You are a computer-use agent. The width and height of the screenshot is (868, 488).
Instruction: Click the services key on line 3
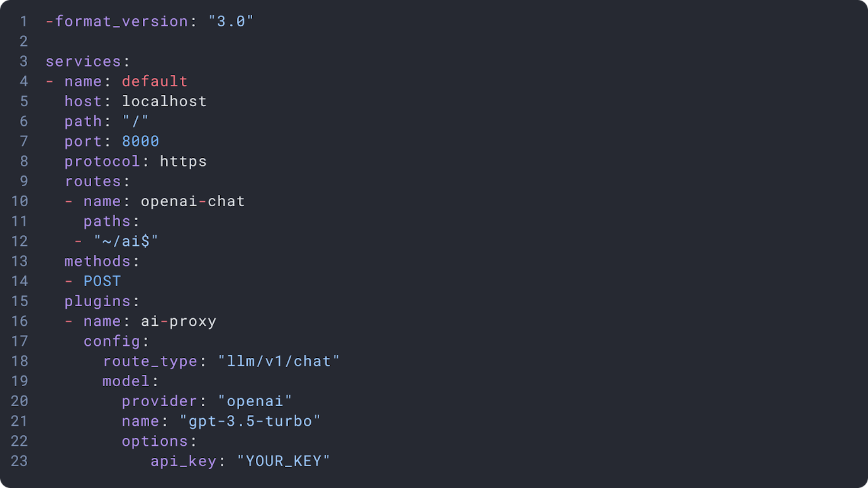pos(83,62)
